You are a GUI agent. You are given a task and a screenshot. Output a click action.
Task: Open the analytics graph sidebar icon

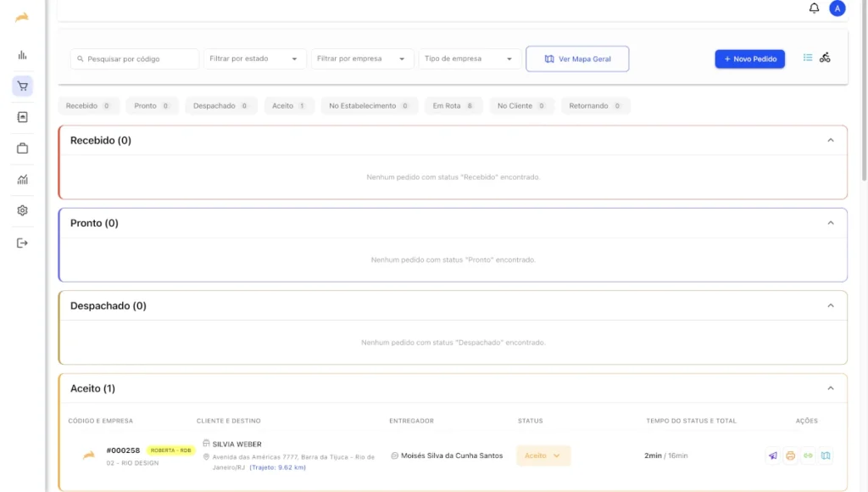(x=22, y=180)
